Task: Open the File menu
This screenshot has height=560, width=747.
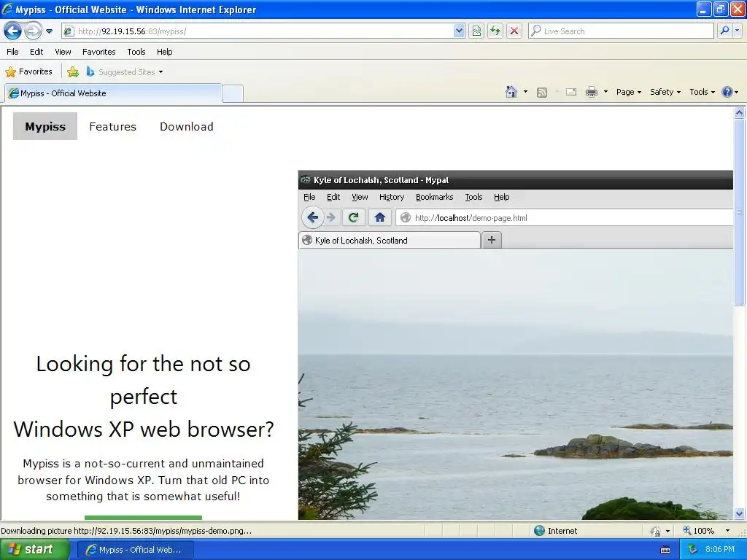Action: click(x=12, y=52)
